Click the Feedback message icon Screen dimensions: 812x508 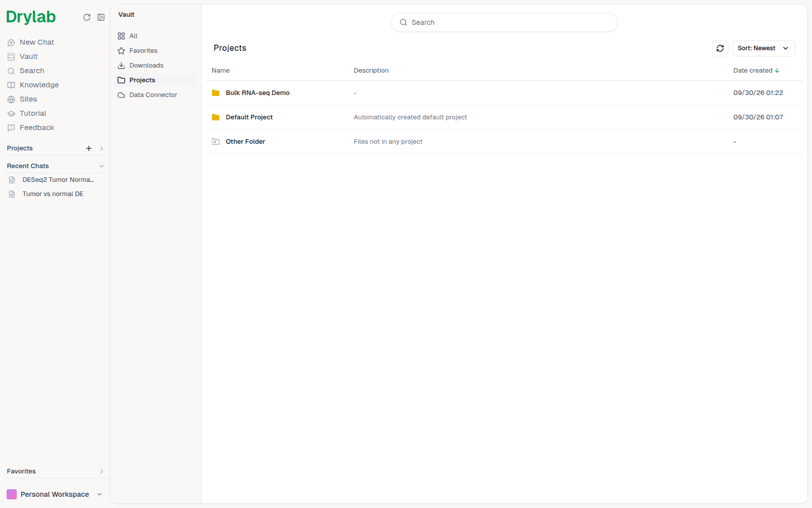tap(11, 128)
